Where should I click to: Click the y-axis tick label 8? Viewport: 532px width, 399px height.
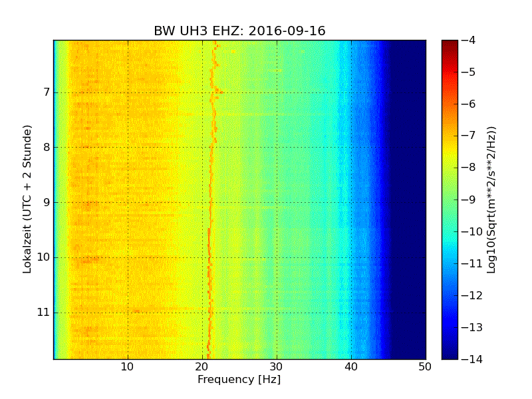(47, 148)
